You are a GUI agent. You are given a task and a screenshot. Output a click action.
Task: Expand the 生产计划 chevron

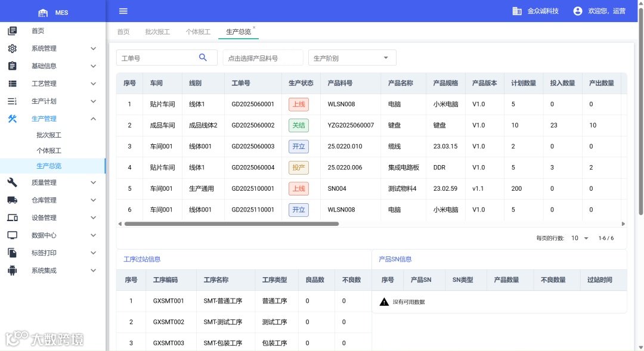(x=93, y=101)
